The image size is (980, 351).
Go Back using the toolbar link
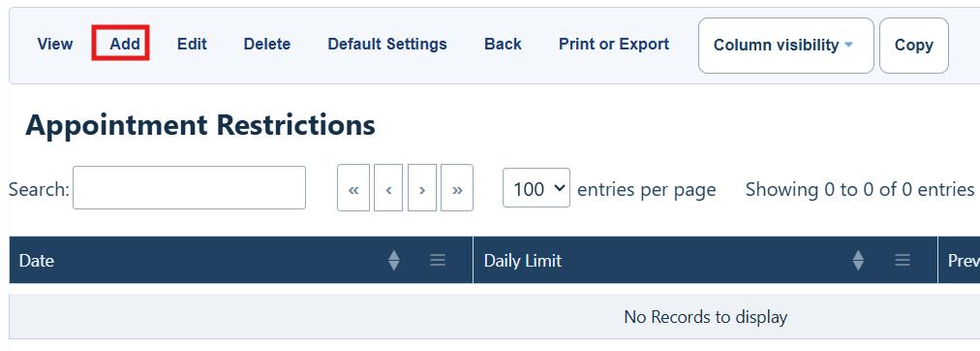503,44
